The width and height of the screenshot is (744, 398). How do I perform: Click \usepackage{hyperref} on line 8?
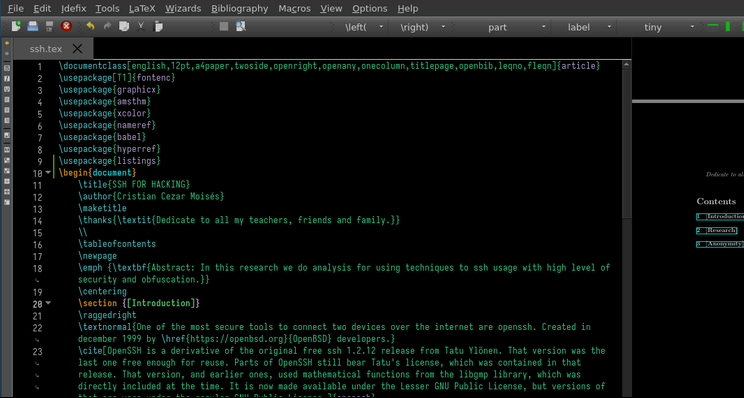110,149
